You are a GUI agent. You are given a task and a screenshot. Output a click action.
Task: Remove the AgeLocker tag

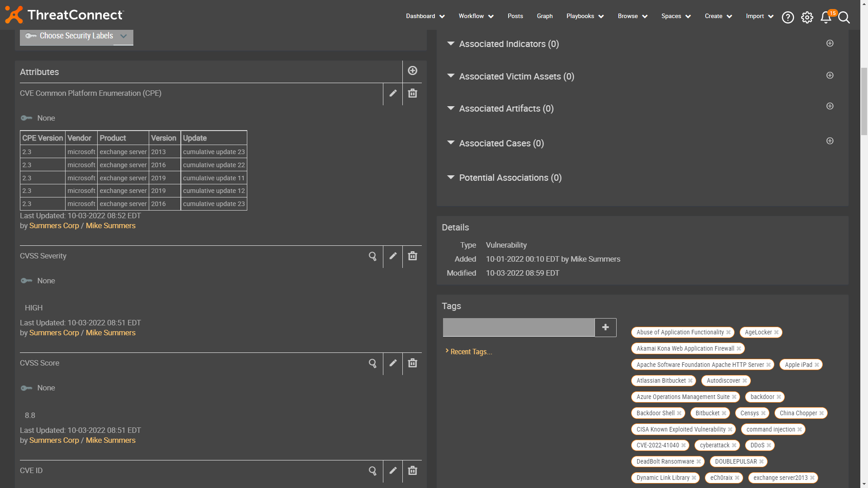coord(776,333)
